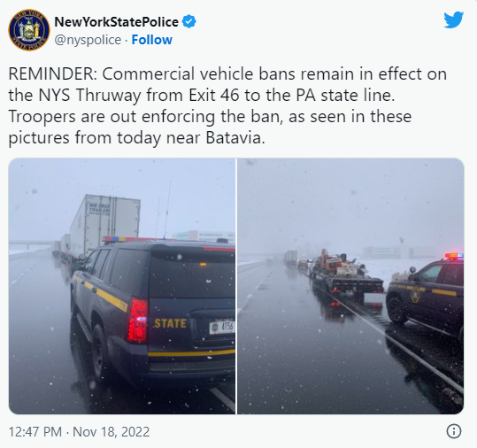This screenshot has height=448, width=477.
Task: Follow the NewYorkStatePolice account
Action: click(152, 40)
